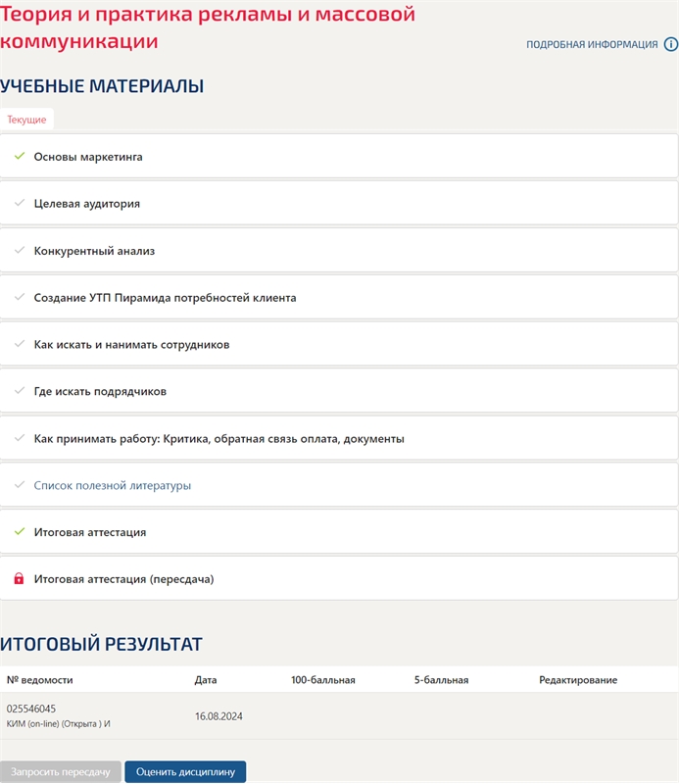Open the Конкурентный анализ lesson
This screenshot has height=784, width=679.
[x=94, y=251]
